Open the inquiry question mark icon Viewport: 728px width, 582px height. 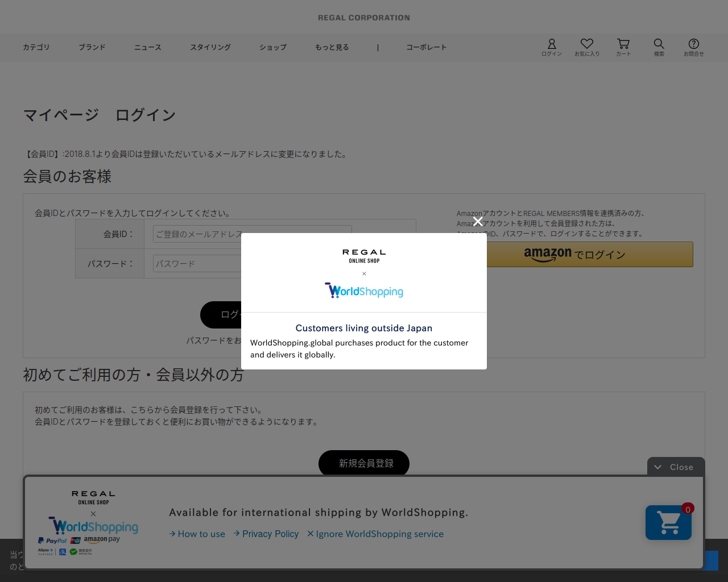pos(694,47)
